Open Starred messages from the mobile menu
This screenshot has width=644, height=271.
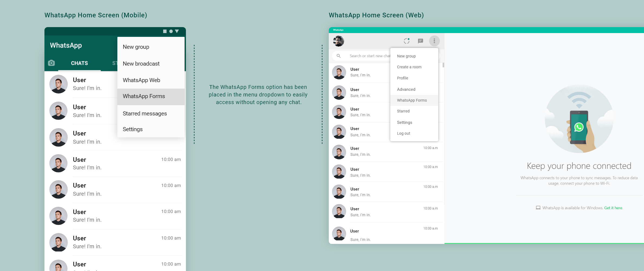[145, 114]
